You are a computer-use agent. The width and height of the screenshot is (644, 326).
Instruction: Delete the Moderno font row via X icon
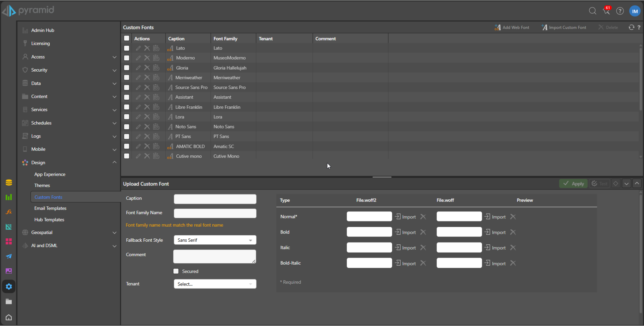pyautogui.click(x=147, y=58)
